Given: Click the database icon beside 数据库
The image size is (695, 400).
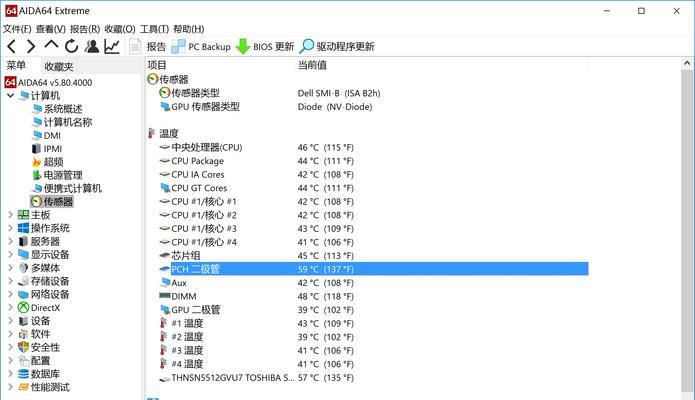Looking at the screenshot, I should 23,374.
